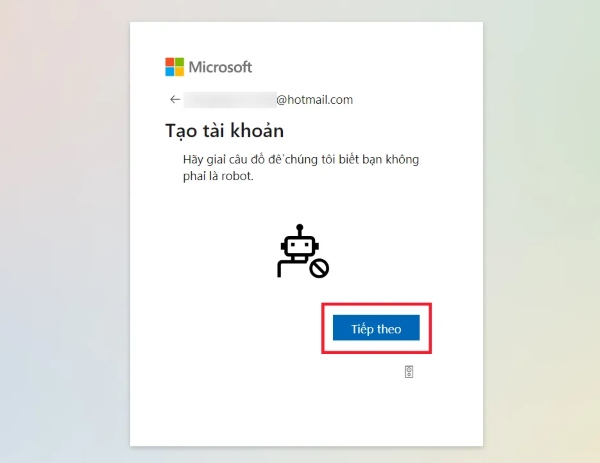600x463 pixels.
Task: Click the gradient background outside the dialog
Action: [61, 230]
